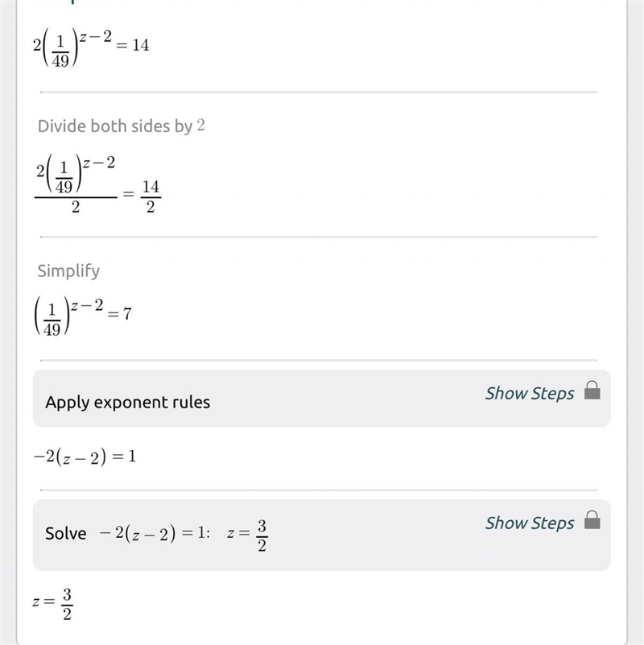This screenshot has width=644, height=645.
Task: Click the −2(z−2)=1 equation line
Action: pyautogui.click(x=85, y=457)
